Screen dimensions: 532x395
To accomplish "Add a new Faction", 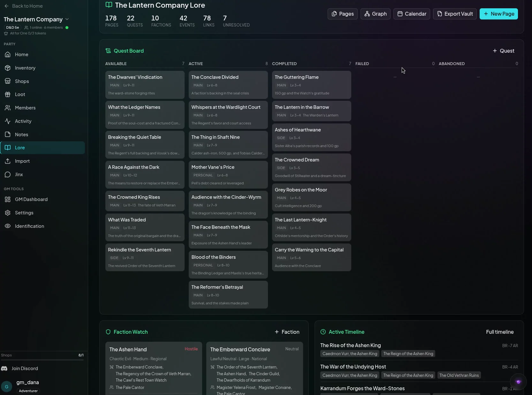I will coord(287,332).
